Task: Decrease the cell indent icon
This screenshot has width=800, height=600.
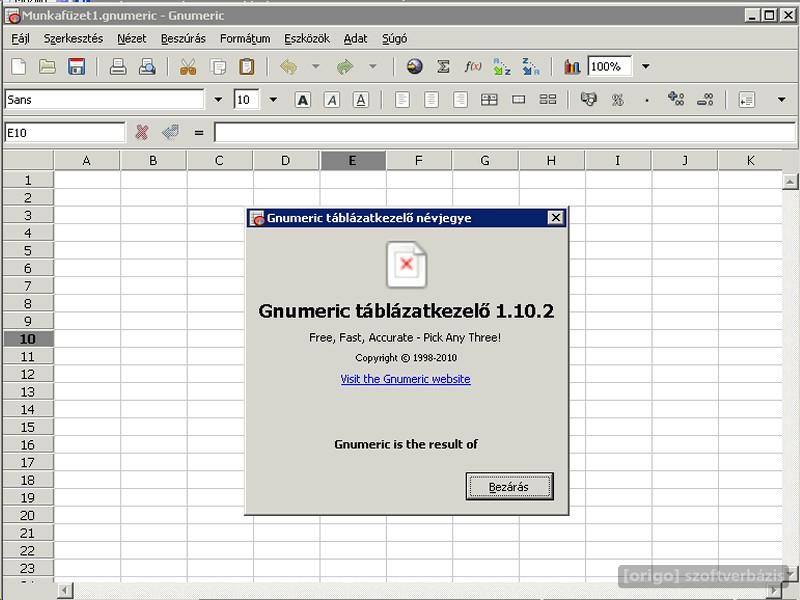Action: coord(746,99)
